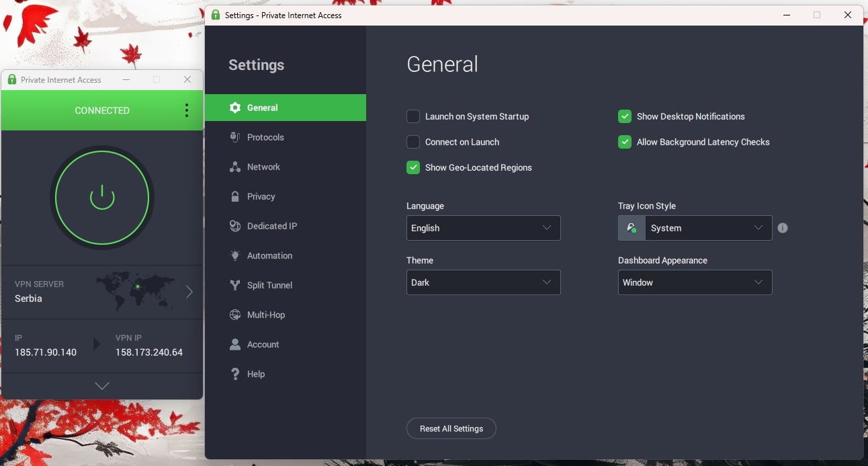Image resolution: width=868 pixels, height=466 pixels.
Task: Click the green lock icon in Settings title bar
Action: (x=216, y=15)
